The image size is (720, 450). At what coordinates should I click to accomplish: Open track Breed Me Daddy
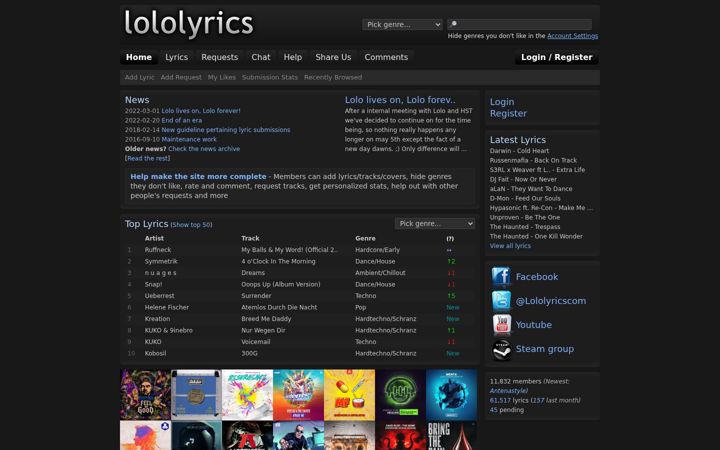266,319
